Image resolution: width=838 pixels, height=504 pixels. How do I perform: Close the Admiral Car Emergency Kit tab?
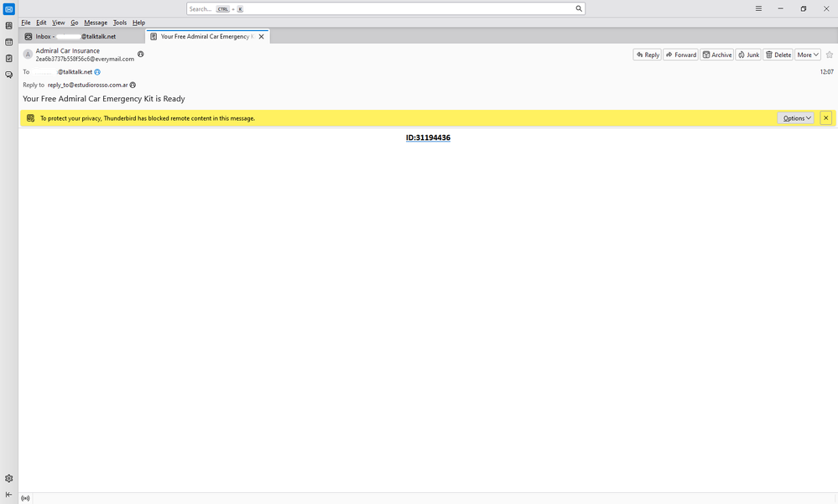click(x=262, y=37)
